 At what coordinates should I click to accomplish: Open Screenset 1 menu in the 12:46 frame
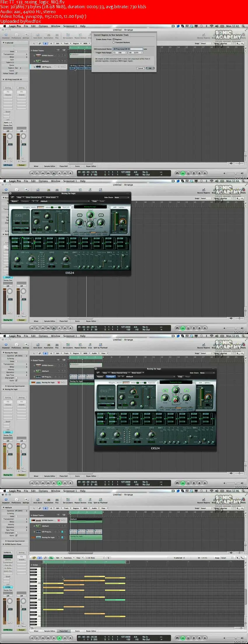tap(70, 491)
